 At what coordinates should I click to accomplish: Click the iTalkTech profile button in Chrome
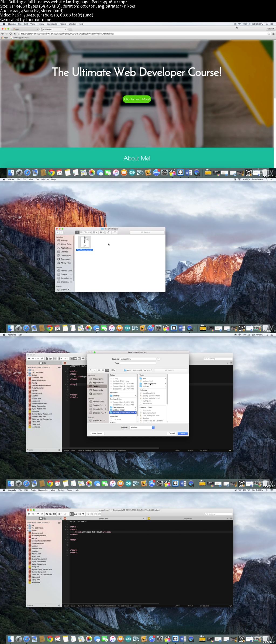(270, 29)
